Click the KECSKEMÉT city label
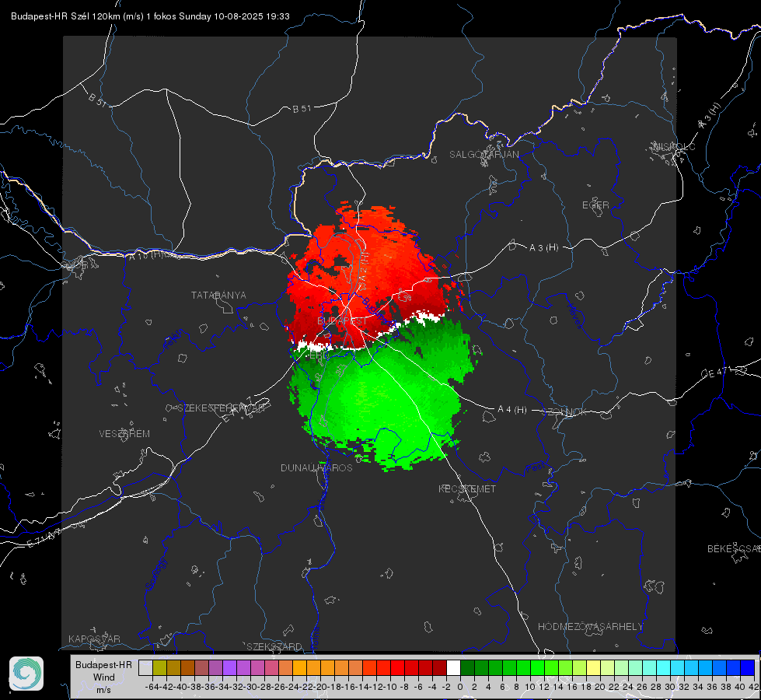Screen dimensions: 761x700 pos(467,489)
